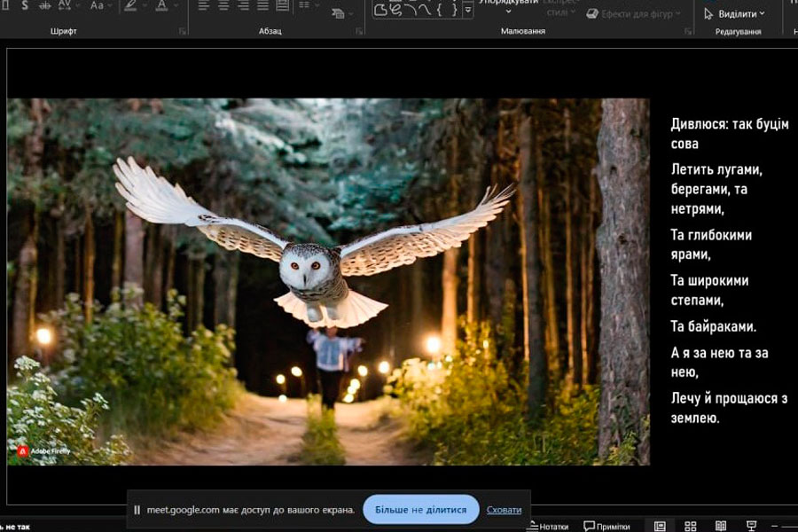Switch to Slide Sorter view
This screenshot has height=532, width=798.
691,526
